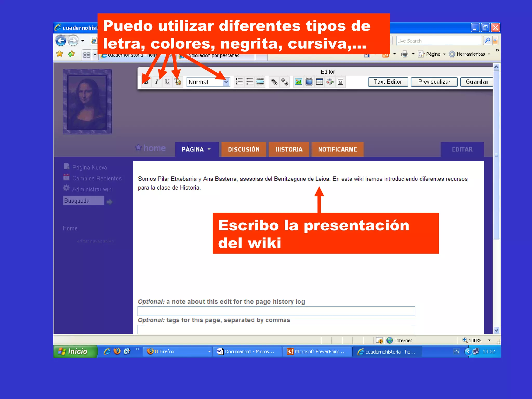Click the Live Search input box

[x=438, y=41]
